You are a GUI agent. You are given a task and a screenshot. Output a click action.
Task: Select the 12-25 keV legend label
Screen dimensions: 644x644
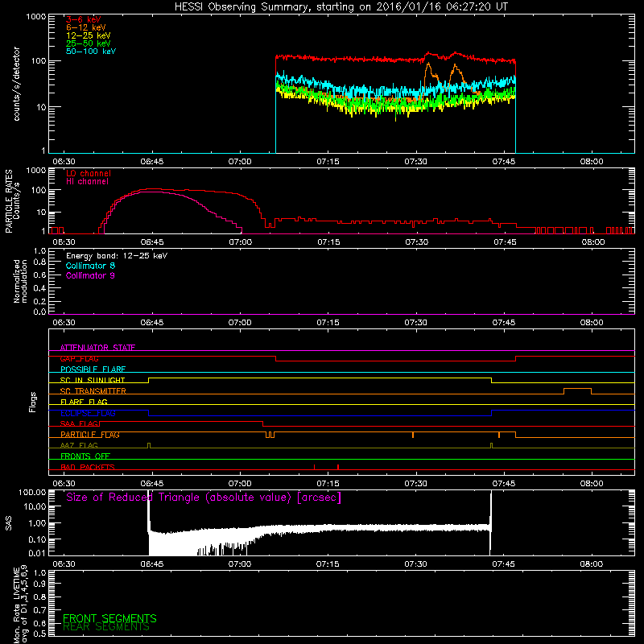click(x=89, y=35)
